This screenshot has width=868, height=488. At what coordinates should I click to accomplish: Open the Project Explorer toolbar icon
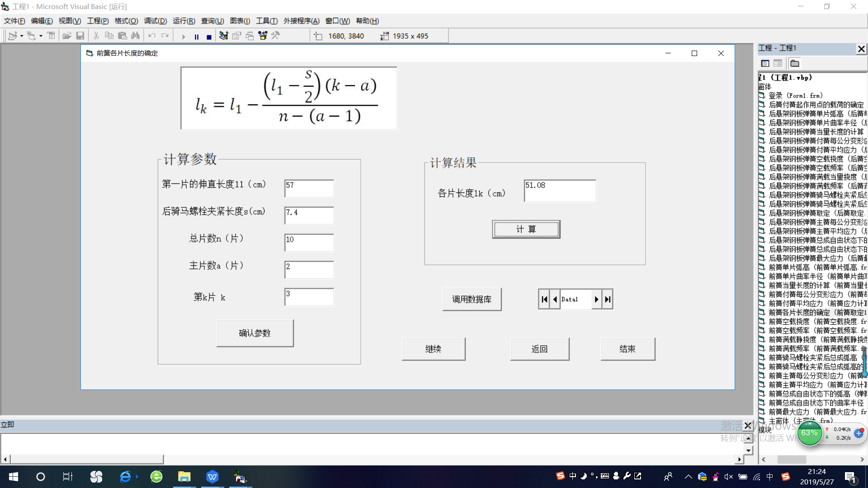click(223, 36)
